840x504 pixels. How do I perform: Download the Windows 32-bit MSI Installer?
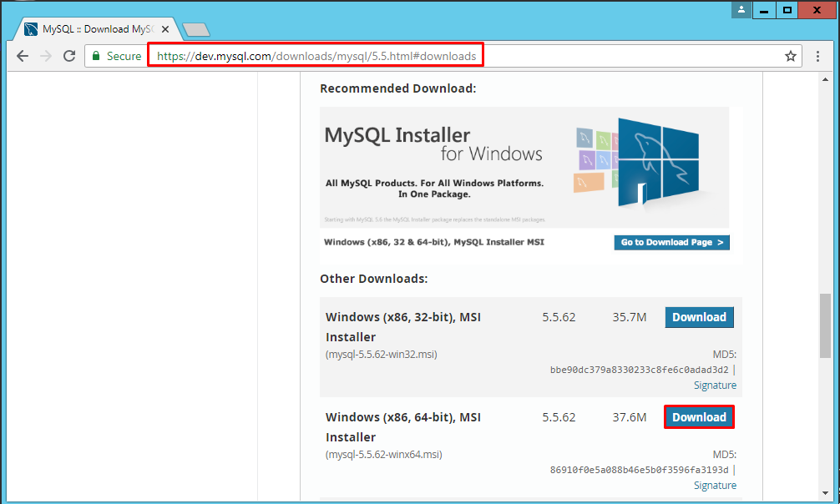point(699,317)
